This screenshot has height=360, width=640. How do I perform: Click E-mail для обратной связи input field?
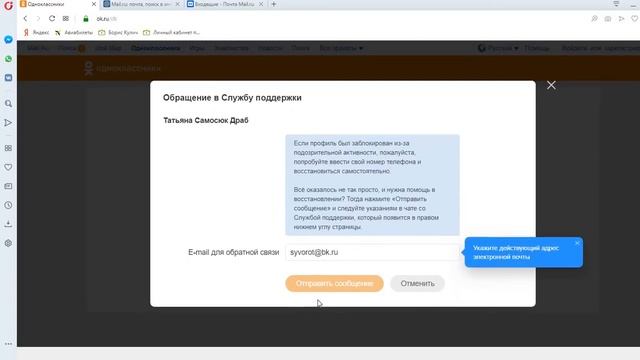point(373,252)
